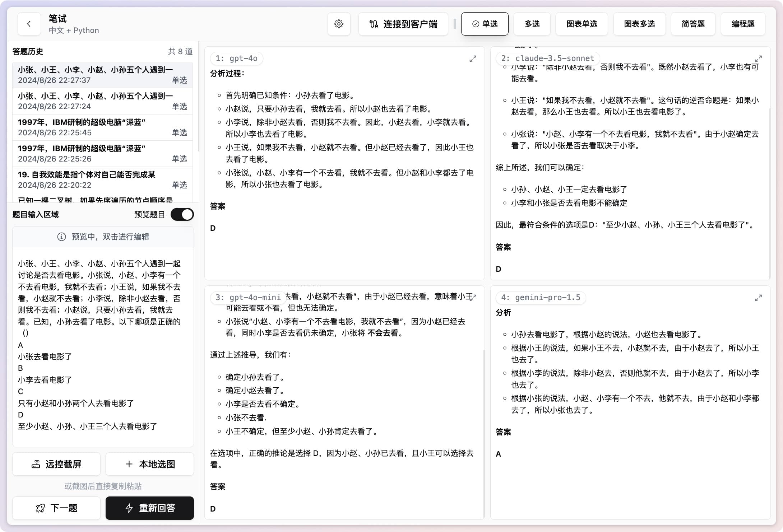The width and height of the screenshot is (783, 532).
Task: Click the connection icon on 连接到客户端
Action: pos(374,24)
